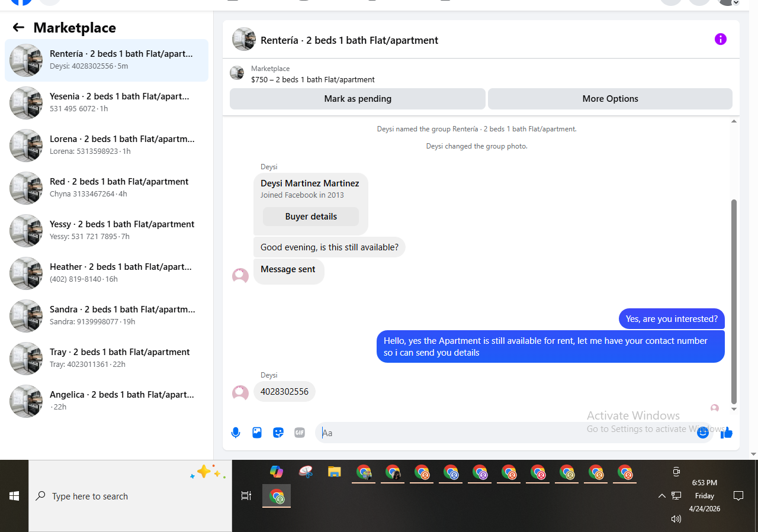Click the 'Yes, are you interested?' message bubble

[x=672, y=319]
